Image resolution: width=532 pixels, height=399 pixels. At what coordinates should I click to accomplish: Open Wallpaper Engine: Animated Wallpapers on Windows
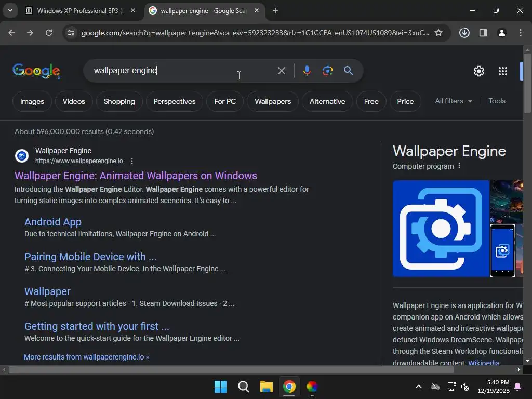pos(136,176)
